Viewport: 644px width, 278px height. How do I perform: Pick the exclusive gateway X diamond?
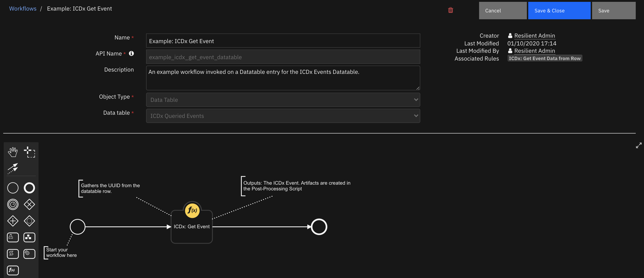[x=29, y=204]
